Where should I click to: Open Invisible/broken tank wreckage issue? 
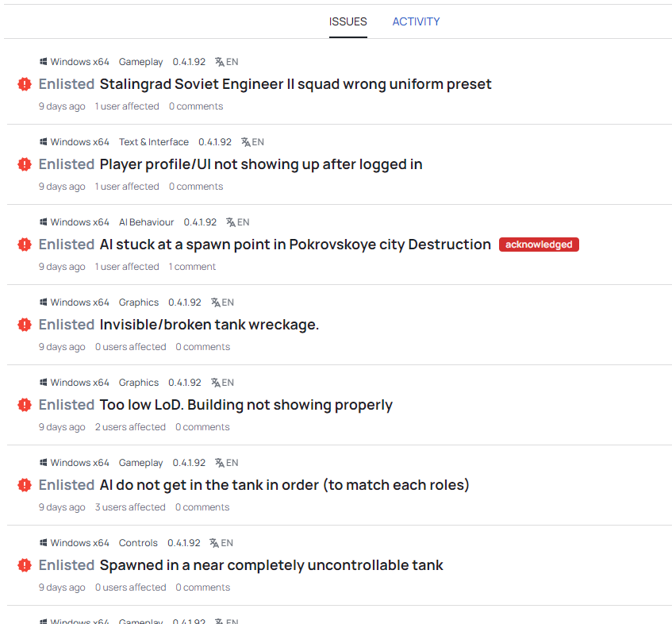coord(209,325)
